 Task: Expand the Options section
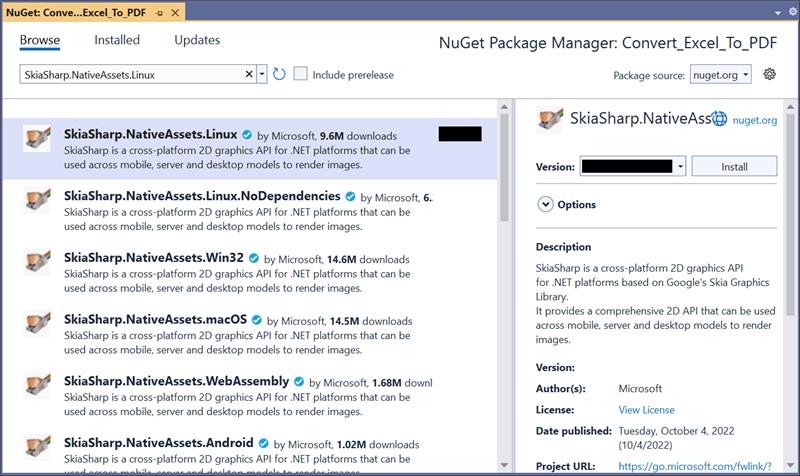(x=546, y=204)
